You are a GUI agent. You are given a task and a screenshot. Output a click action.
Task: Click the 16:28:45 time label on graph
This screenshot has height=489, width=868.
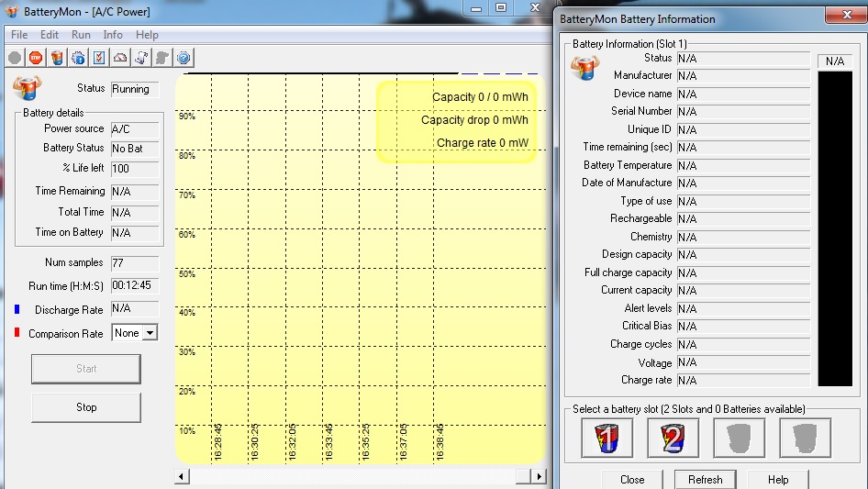(217, 442)
